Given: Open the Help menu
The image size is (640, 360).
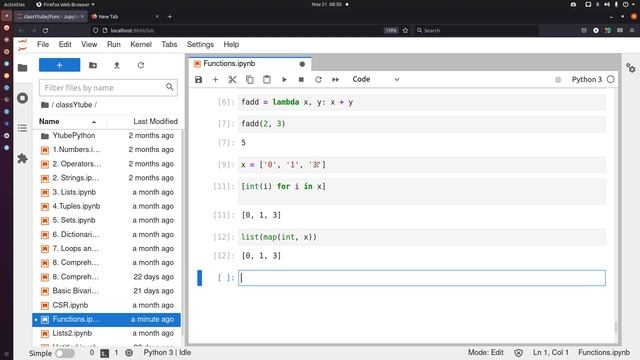Looking at the screenshot, I should point(231,44).
